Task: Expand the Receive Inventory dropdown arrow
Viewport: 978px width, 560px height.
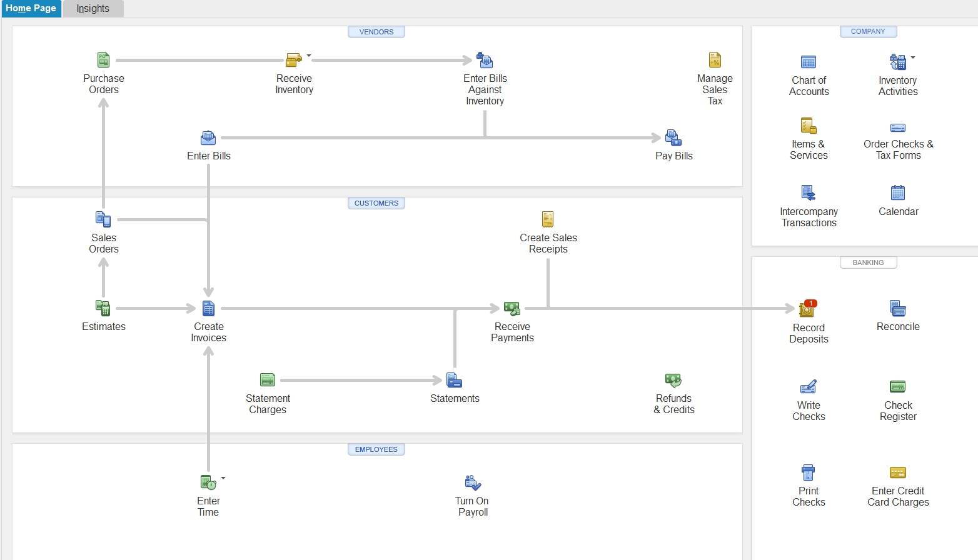Action: (x=309, y=56)
